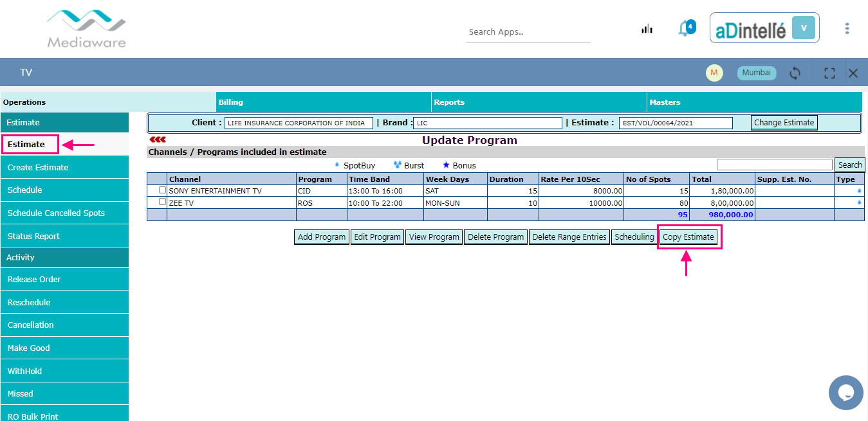Click the Client name field
The width and height of the screenshot is (868, 421).
click(299, 123)
